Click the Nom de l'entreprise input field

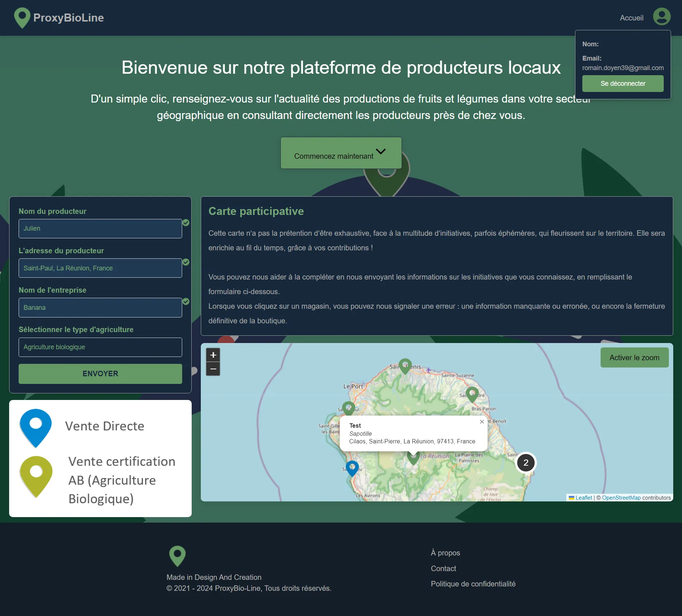pos(100,307)
